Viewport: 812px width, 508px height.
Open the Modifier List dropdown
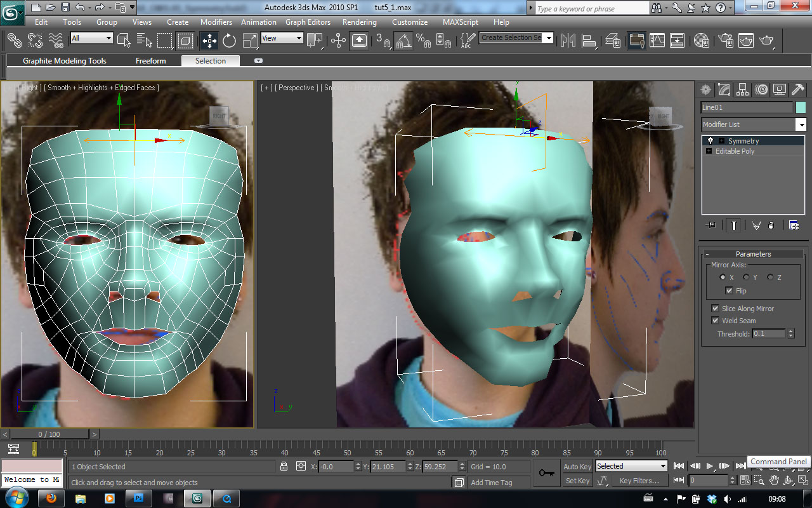click(801, 124)
